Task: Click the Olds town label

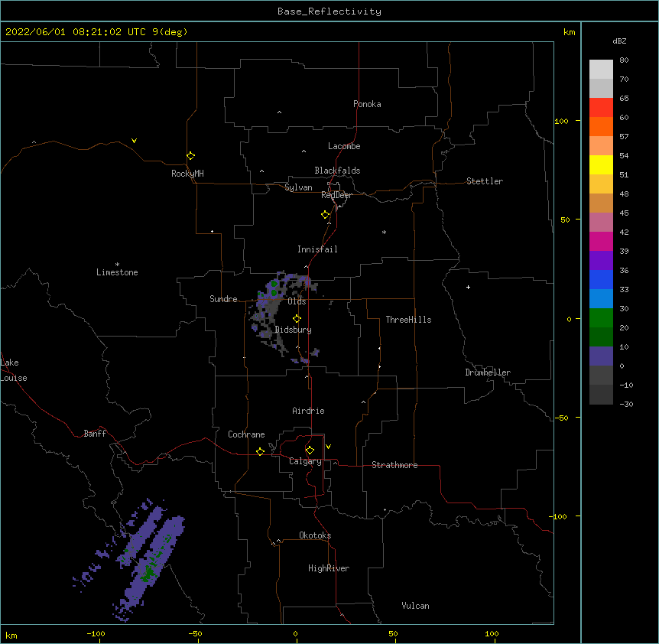Action: [x=297, y=301]
